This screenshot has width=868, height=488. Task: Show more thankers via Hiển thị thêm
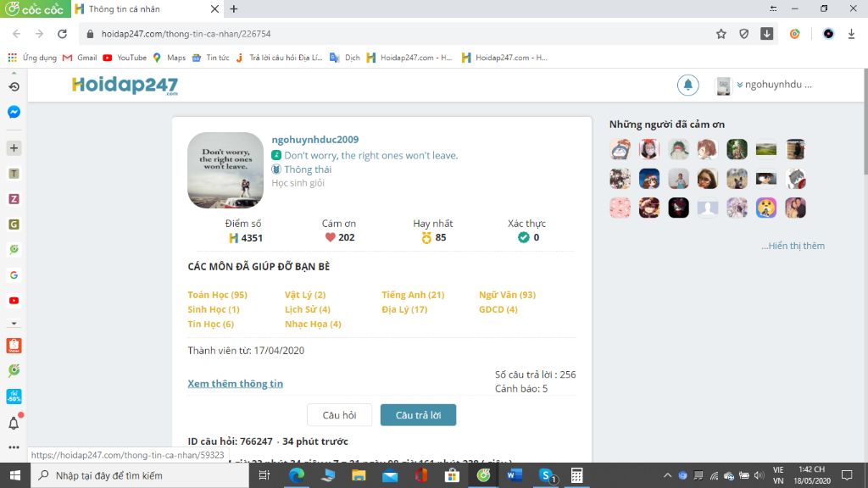pos(793,246)
